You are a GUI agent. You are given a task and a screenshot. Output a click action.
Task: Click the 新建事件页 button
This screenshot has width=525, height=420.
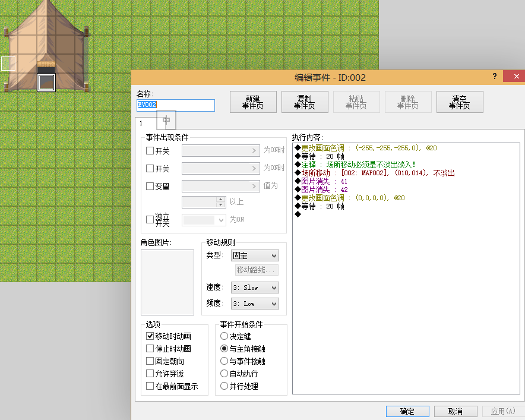click(253, 102)
